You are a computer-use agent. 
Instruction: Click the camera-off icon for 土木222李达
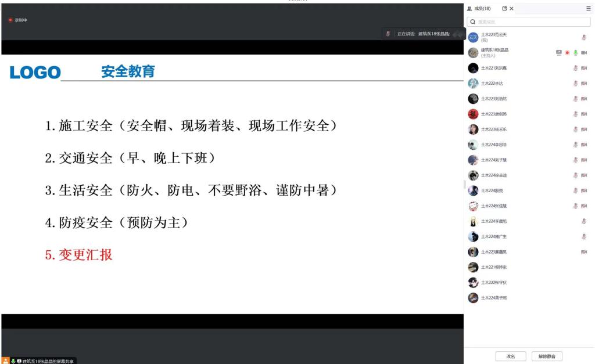[584, 84]
